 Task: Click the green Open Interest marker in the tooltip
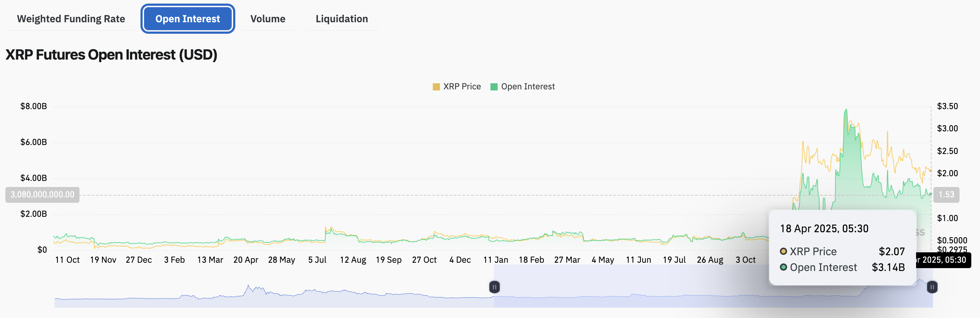(x=783, y=267)
